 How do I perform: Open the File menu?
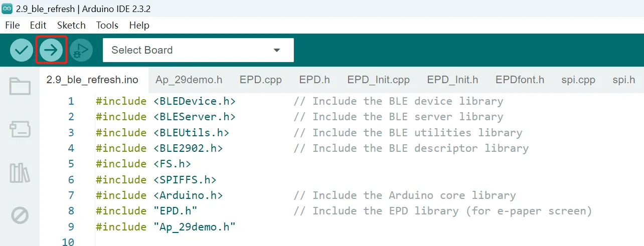coord(13,25)
